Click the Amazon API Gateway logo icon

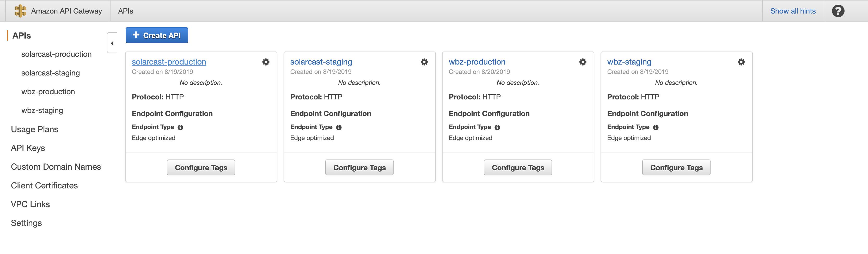click(x=20, y=11)
